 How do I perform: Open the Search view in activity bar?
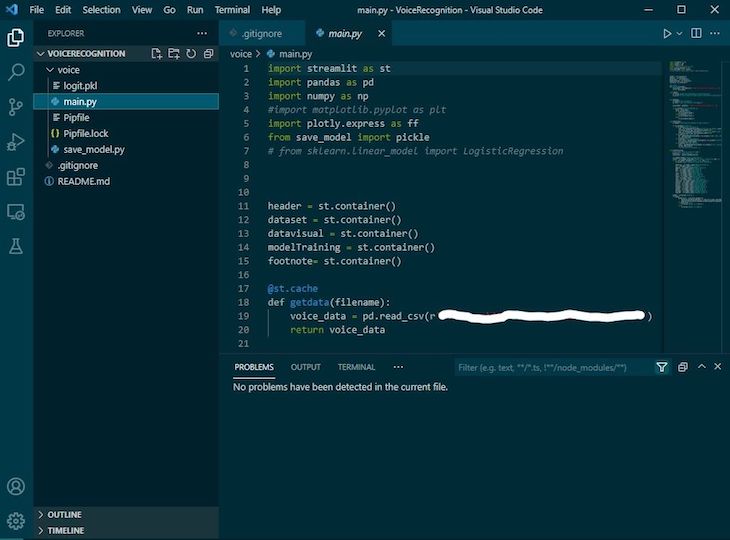tap(16, 72)
